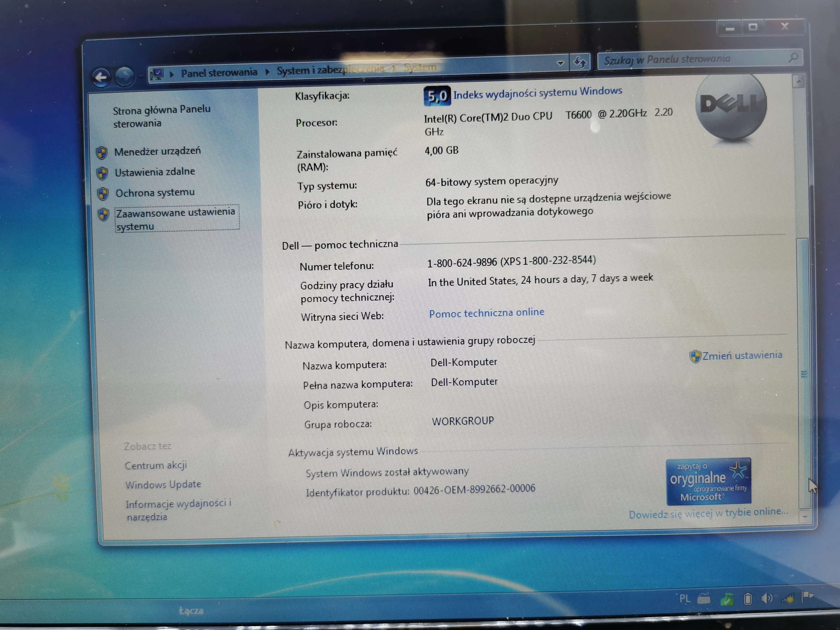Click System Windows został aktywowany text

387,472
